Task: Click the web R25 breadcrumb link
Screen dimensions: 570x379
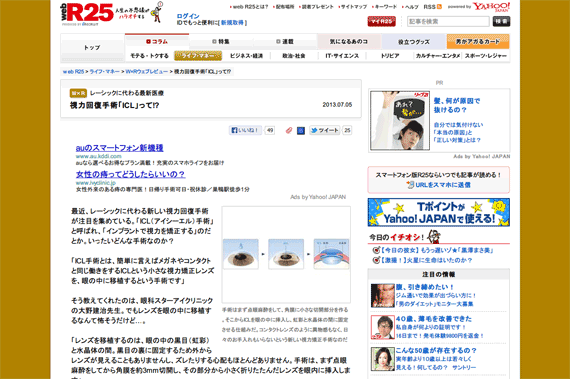Action: tap(73, 72)
